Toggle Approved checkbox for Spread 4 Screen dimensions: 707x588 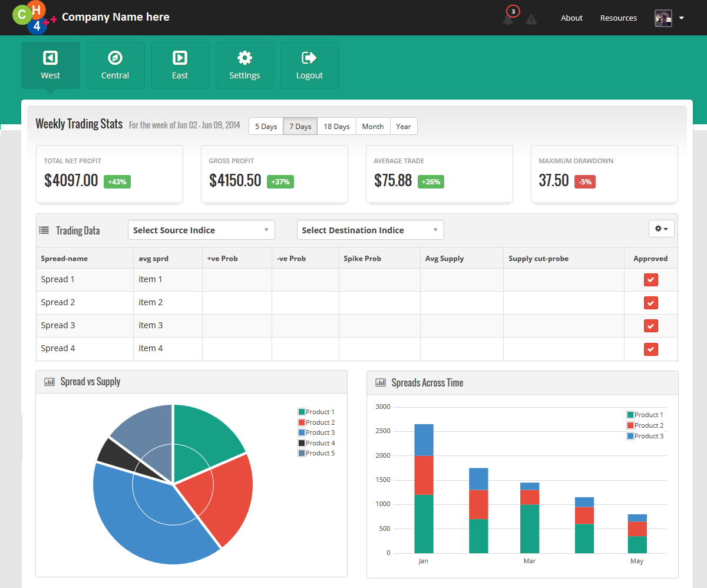650,349
